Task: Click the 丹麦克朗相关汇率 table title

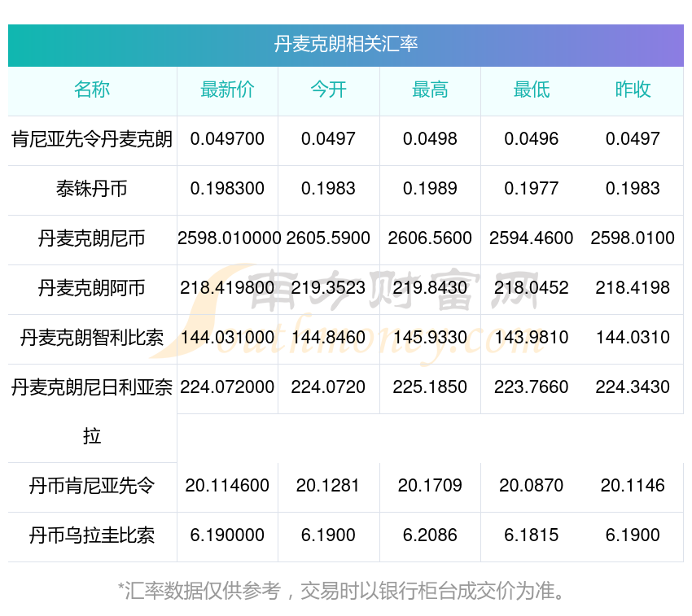Action: click(x=345, y=44)
